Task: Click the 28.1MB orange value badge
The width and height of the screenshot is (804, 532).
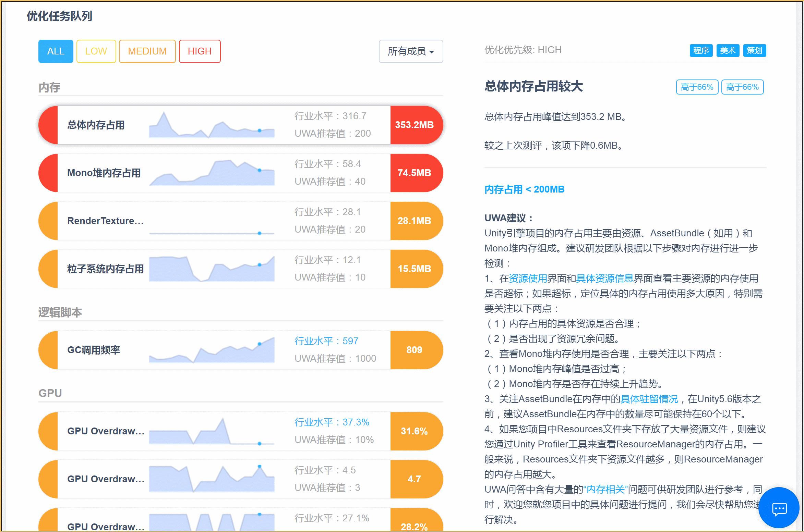Action: pos(417,221)
